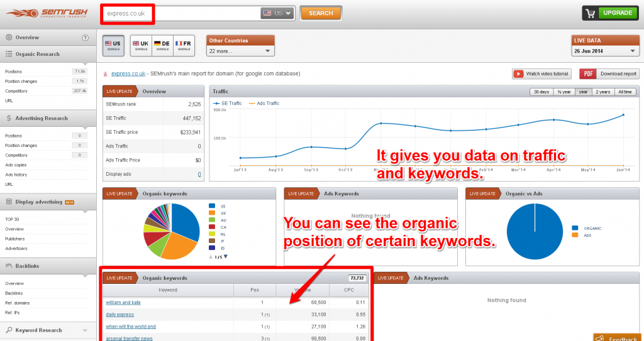Image resolution: width=644 pixels, height=341 pixels.
Task: Click the globe icon beside Overview
Action: [x=9, y=37]
